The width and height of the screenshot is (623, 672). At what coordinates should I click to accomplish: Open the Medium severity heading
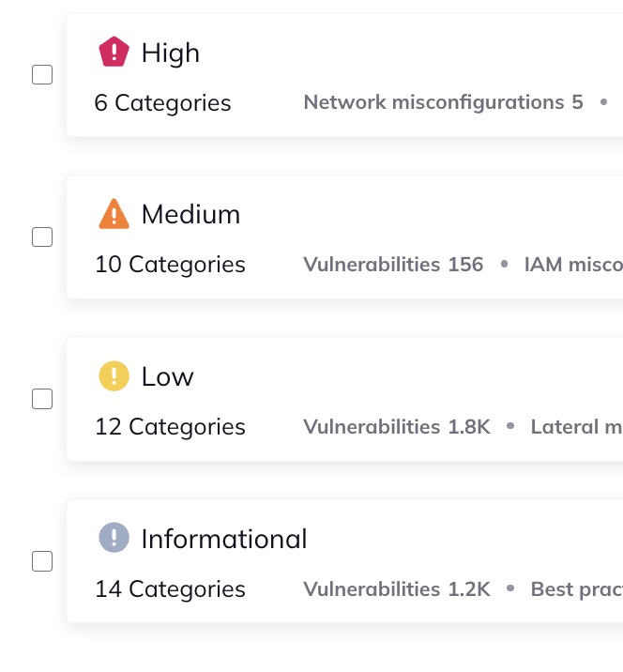190,215
